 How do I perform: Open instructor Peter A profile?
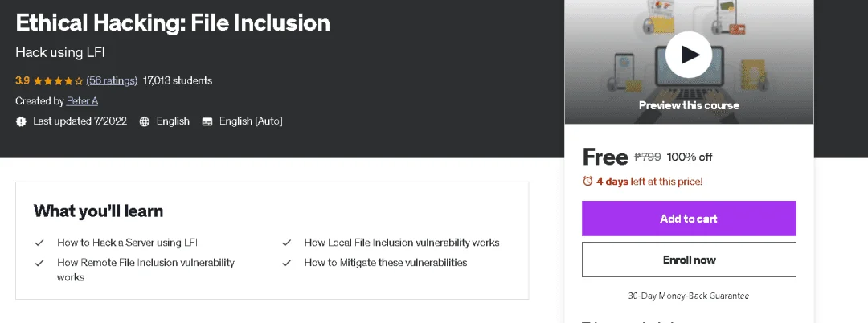(x=82, y=100)
